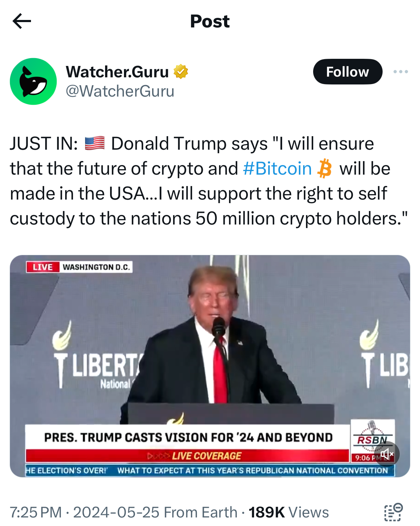Unmute the video with speaker icon
Viewport: 420px width, 526px height.
pyautogui.click(x=387, y=454)
